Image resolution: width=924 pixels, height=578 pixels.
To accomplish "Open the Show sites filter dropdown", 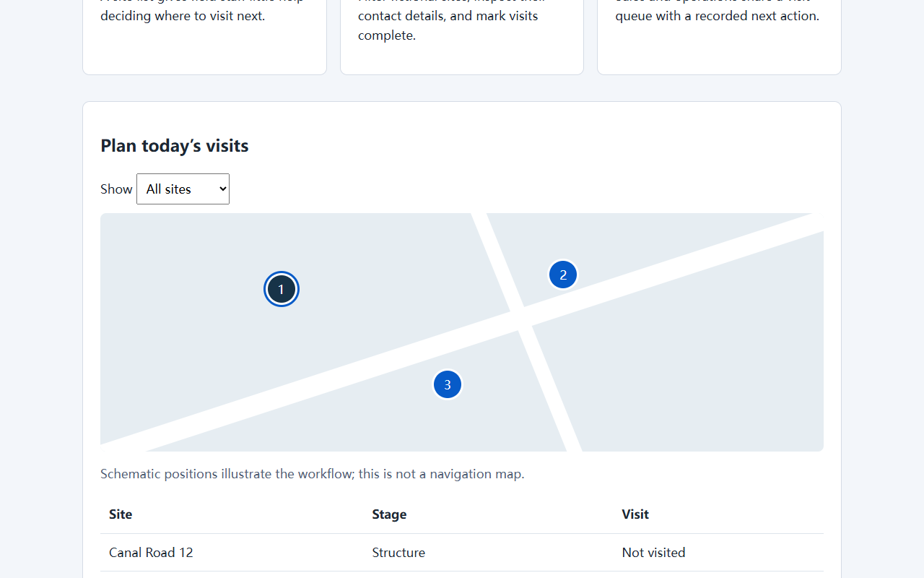I will [183, 189].
